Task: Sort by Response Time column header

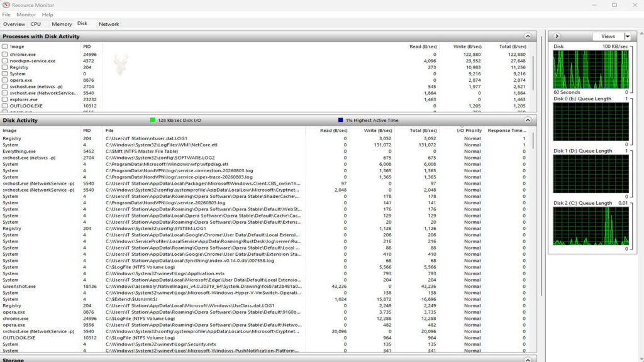Action: pos(507,131)
